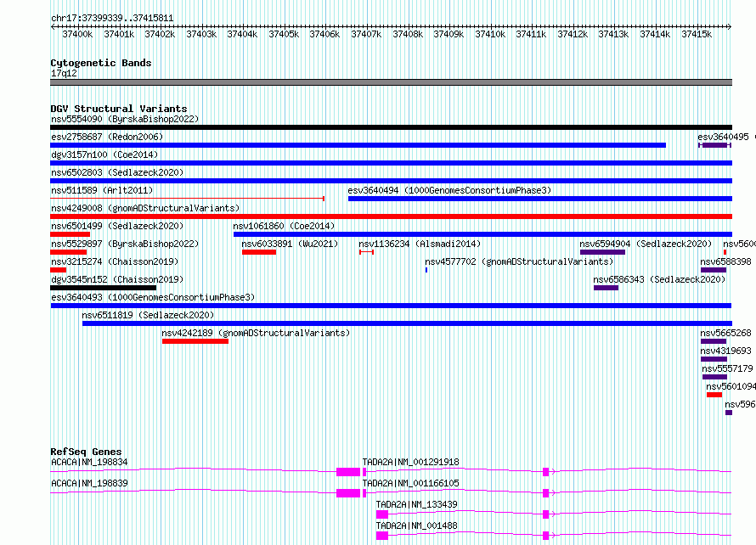Click the nsv4249008 gnomAD red bar
The height and width of the screenshot is (545, 756).
point(391,216)
